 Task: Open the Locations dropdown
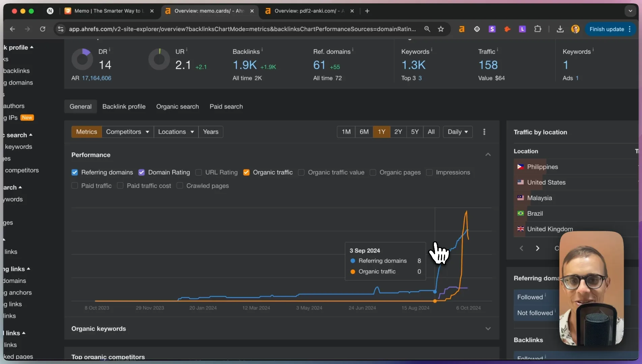176,132
